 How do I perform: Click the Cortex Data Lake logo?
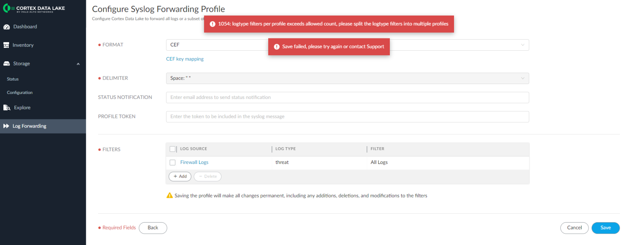point(34,8)
